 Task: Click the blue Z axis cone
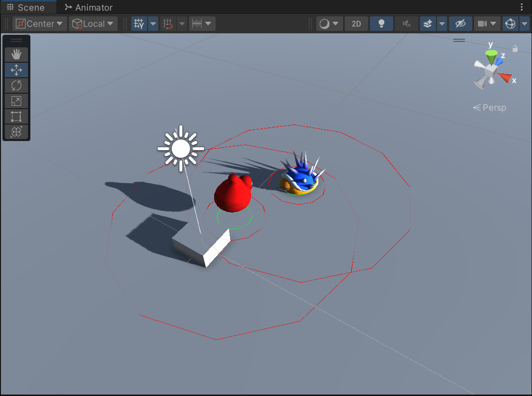coord(499,62)
